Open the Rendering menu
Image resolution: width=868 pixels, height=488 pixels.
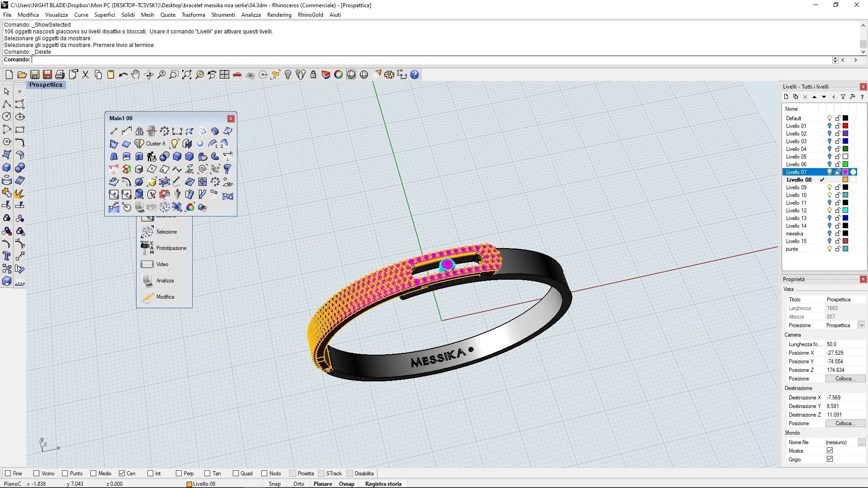[x=279, y=15]
